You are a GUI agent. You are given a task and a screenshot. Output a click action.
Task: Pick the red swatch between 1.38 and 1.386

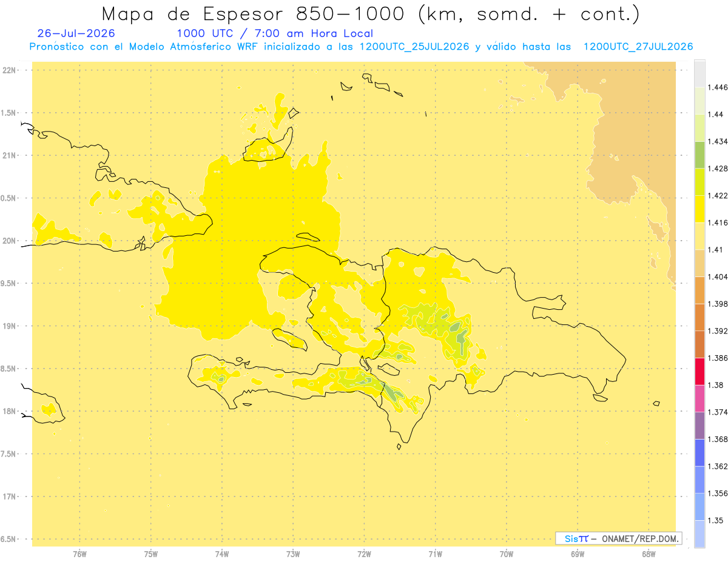click(x=699, y=372)
